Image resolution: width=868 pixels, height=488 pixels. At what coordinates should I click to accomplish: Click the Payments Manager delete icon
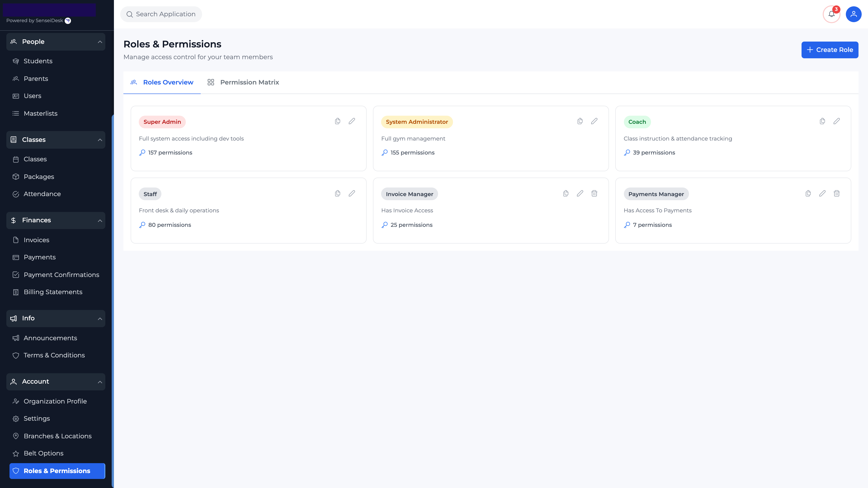coord(836,193)
